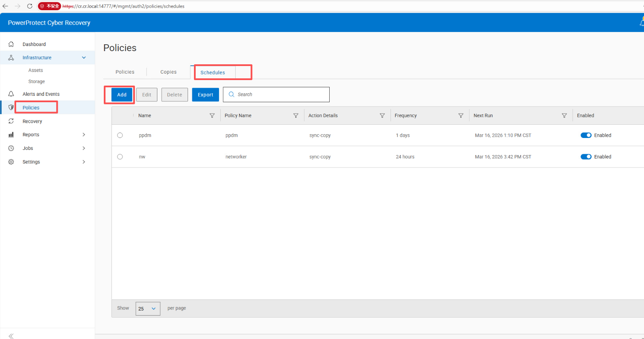Click the Policies shield icon
The height and width of the screenshot is (339, 644).
click(11, 108)
